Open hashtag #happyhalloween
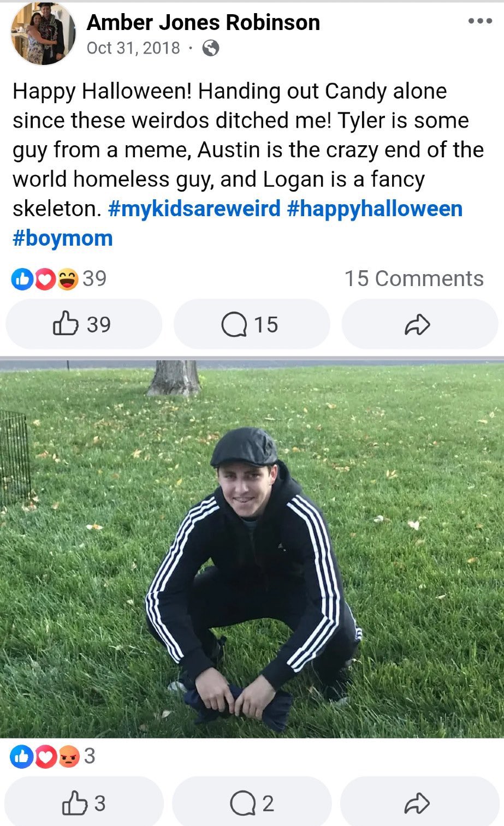 tap(375, 209)
